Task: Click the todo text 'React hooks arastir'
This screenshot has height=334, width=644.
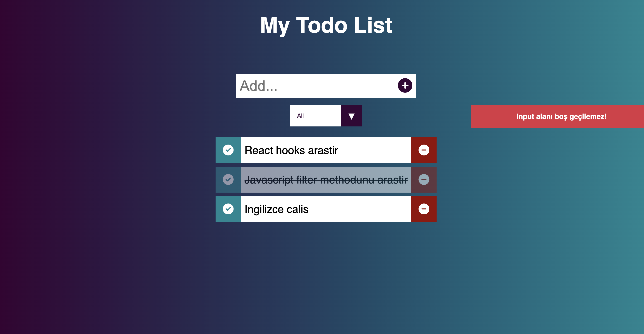Action: tap(291, 150)
